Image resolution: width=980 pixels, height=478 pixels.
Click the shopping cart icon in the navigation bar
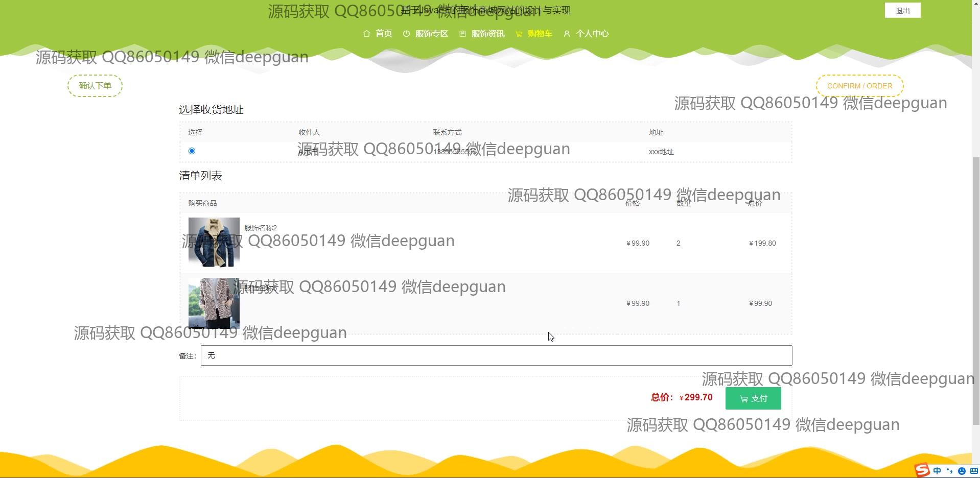(x=519, y=34)
